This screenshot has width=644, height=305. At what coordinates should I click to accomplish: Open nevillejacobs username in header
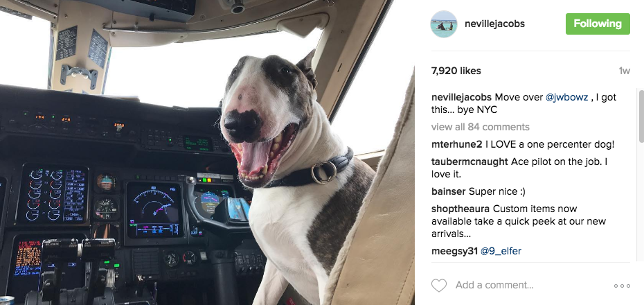coord(494,24)
